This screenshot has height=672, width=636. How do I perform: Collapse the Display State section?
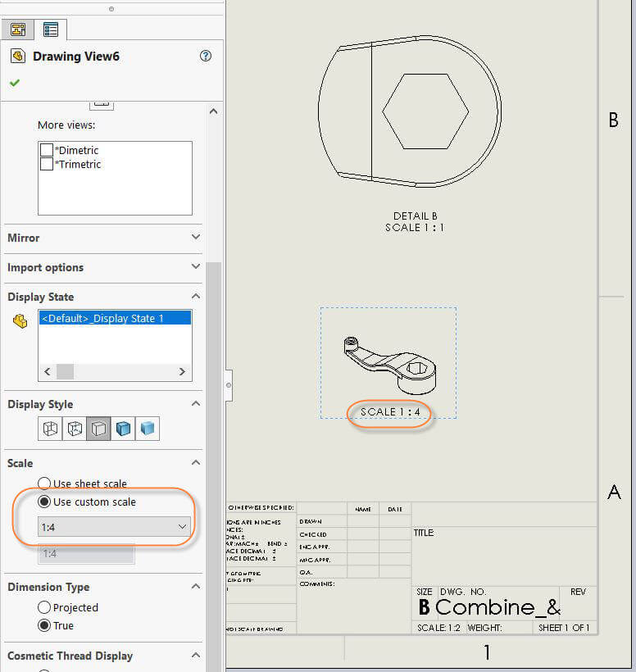coord(195,297)
